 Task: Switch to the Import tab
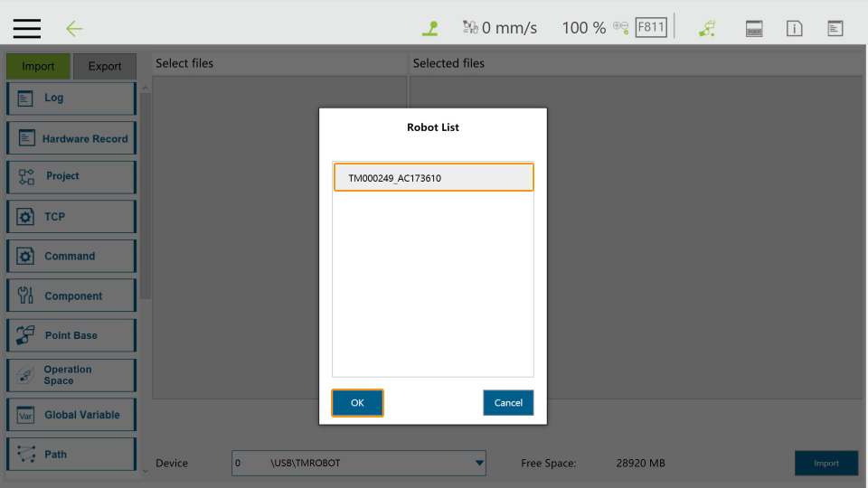click(x=38, y=66)
